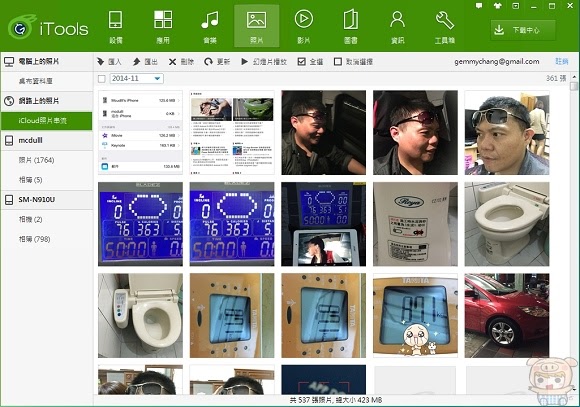The width and height of the screenshot is (580, 407).
Task: Select the man in bright room thumbnail
Action: tap(507, 132)
